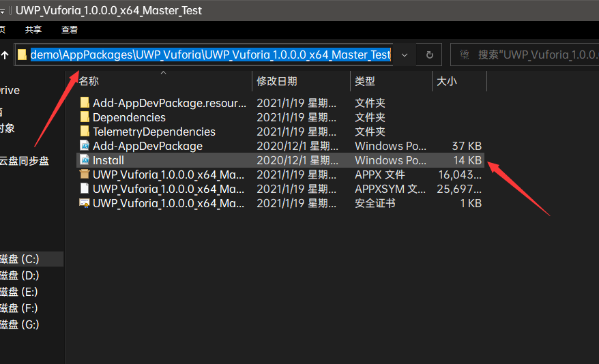Click the file name in the APPXSYM row
599x364 pixels.
click(169, 189)
